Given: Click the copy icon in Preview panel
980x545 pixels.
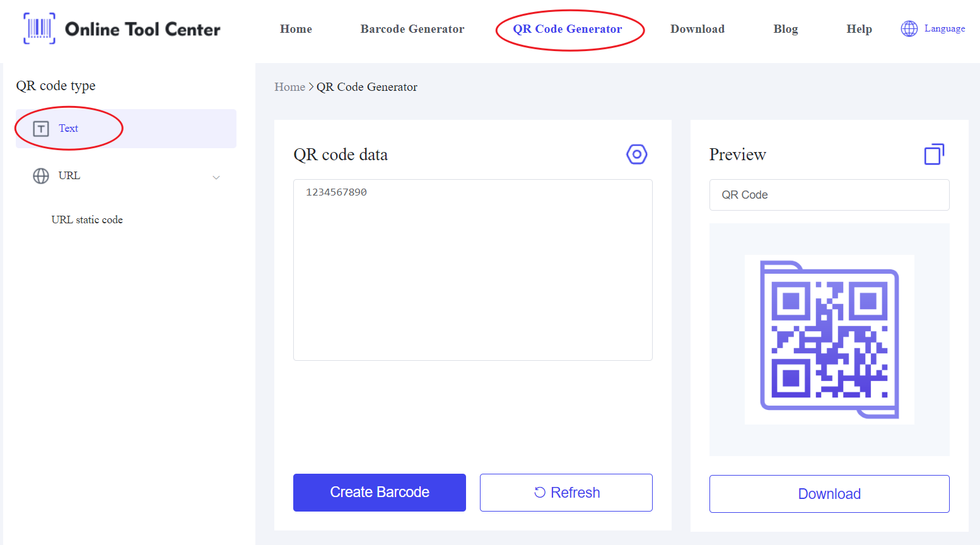Looking at the screenshot, I should click(934, 154).
